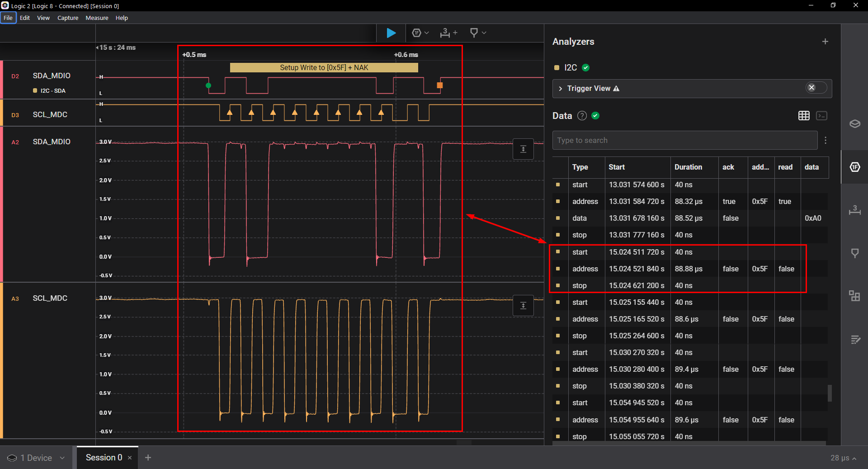868x469 pixels.
Task: Open the View menu
Action: click(43, 18)
